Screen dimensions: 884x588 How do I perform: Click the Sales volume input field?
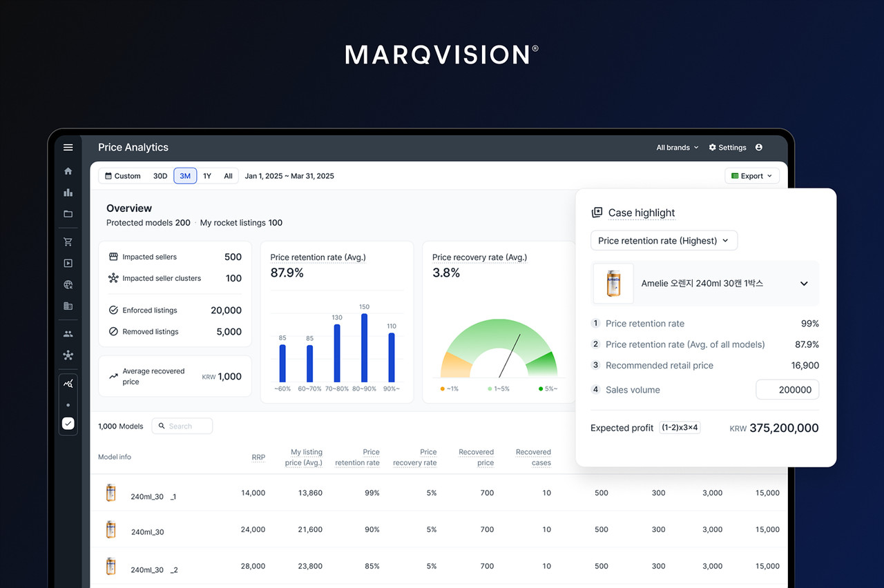pos(787,390)
